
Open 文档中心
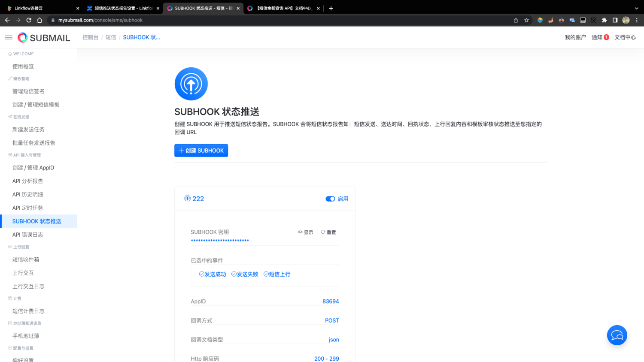[x=625, y=37]
